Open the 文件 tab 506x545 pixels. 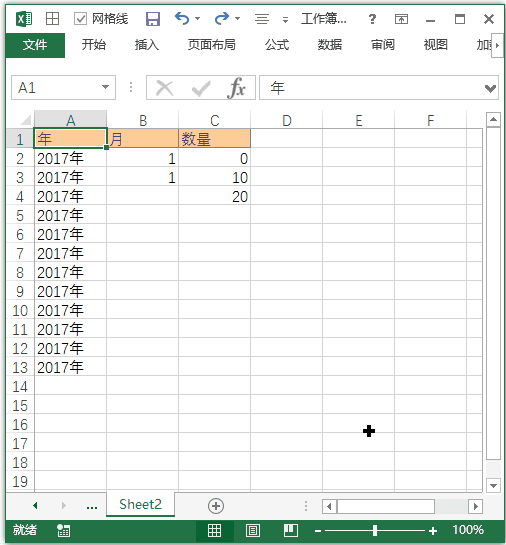(35, 45)
